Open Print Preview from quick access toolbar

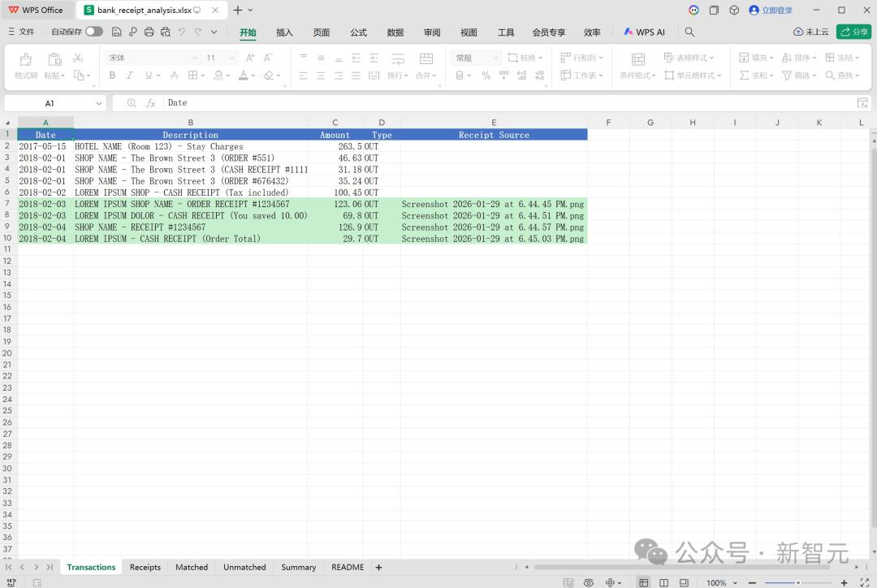(x=166, y=32)
